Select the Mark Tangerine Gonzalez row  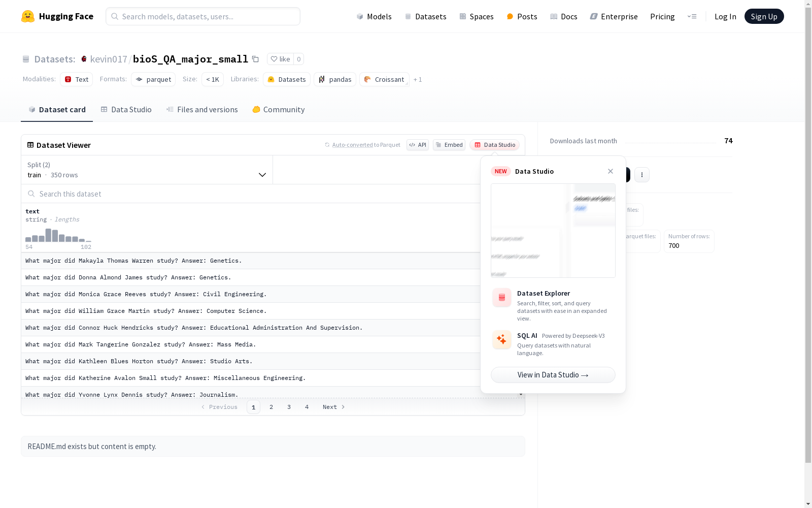(251, 344)
